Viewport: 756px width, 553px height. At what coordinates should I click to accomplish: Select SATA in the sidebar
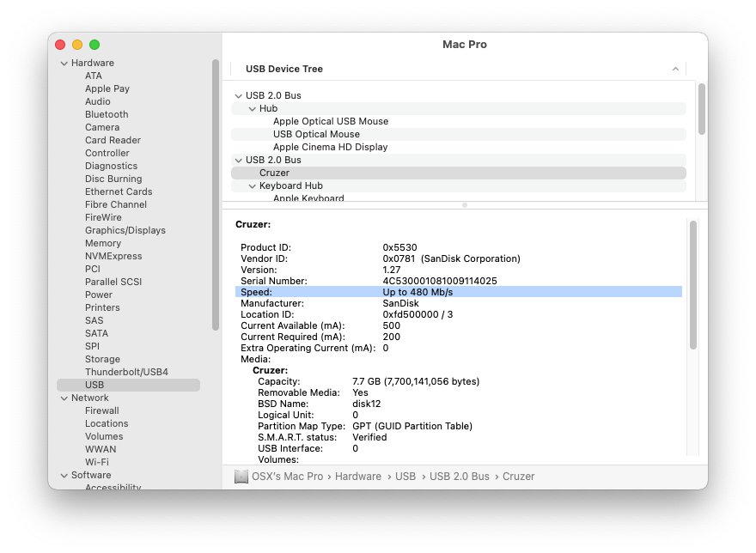click(96, 334)
